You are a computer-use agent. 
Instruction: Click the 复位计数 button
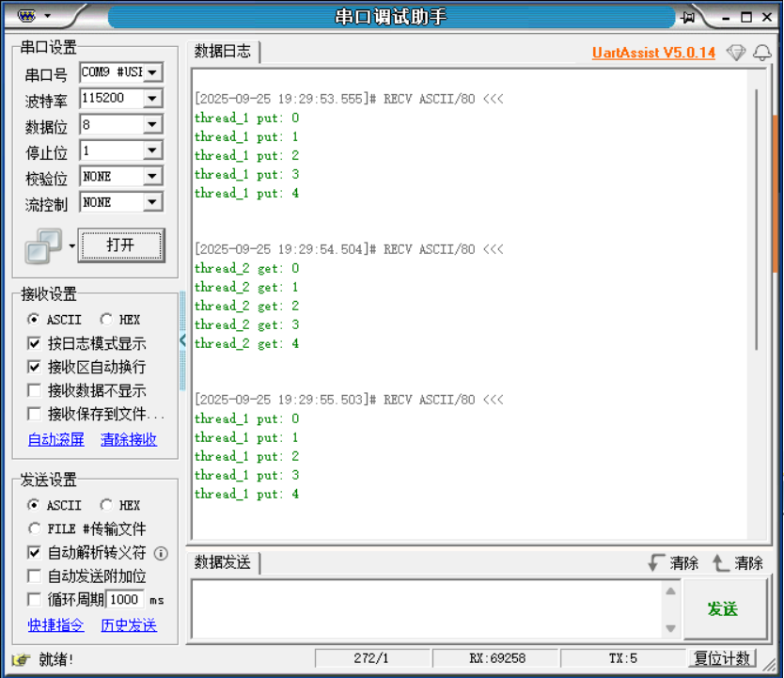coord(722,658)
